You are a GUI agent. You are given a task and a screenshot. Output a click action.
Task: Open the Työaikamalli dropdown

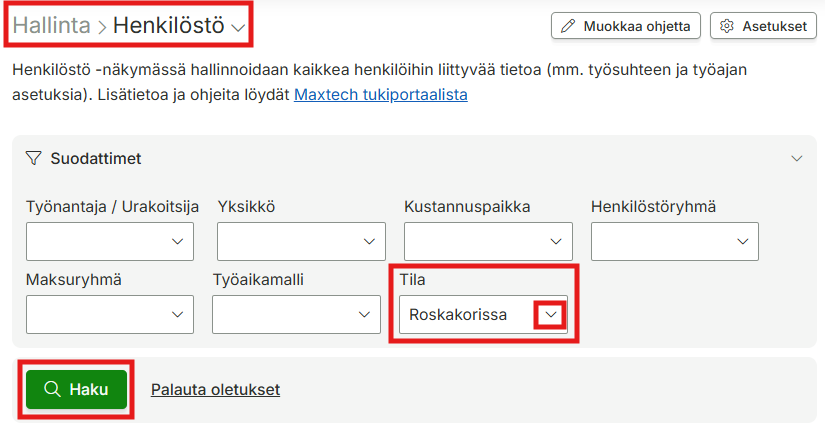click(296, 314)
